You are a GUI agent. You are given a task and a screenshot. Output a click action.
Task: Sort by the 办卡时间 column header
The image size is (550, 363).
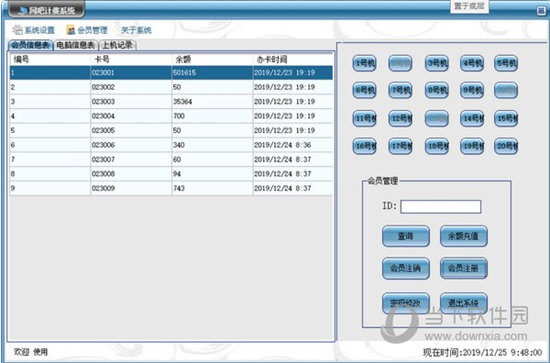293,60
